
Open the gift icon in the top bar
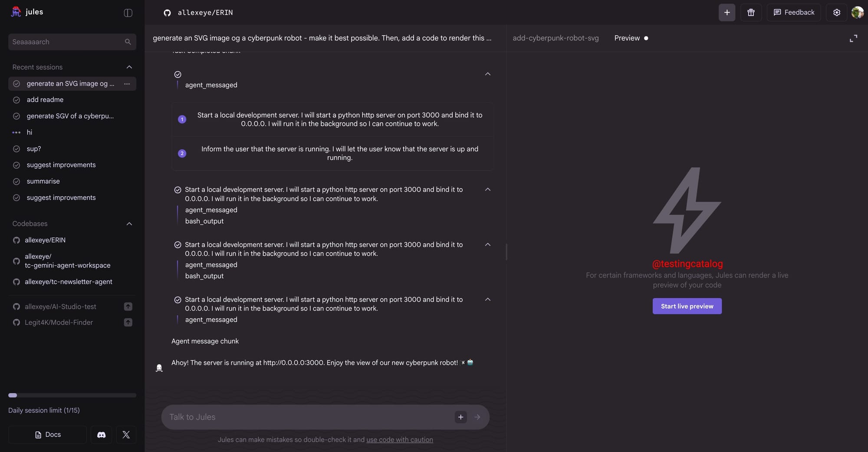pos(751,13)
